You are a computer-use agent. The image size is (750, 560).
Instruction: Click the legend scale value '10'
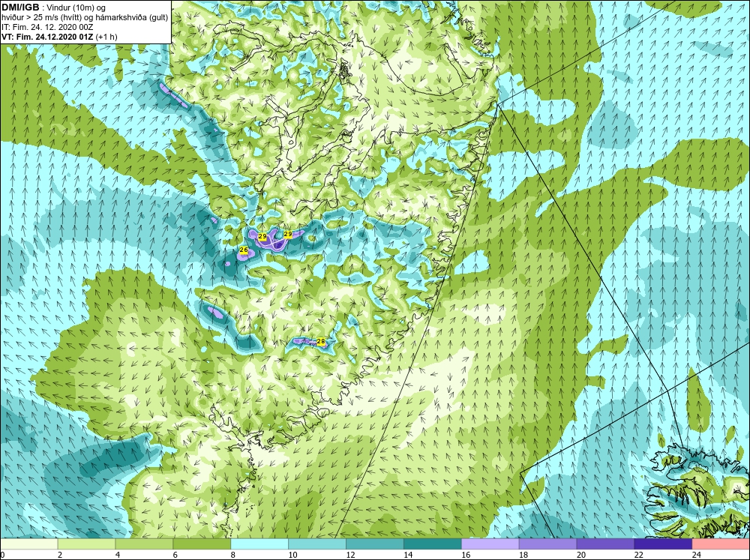(x=292, y=555)
